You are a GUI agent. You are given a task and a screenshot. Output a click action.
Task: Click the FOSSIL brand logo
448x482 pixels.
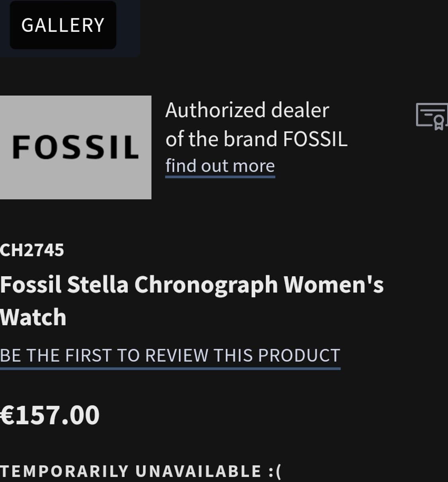(75, 147)
